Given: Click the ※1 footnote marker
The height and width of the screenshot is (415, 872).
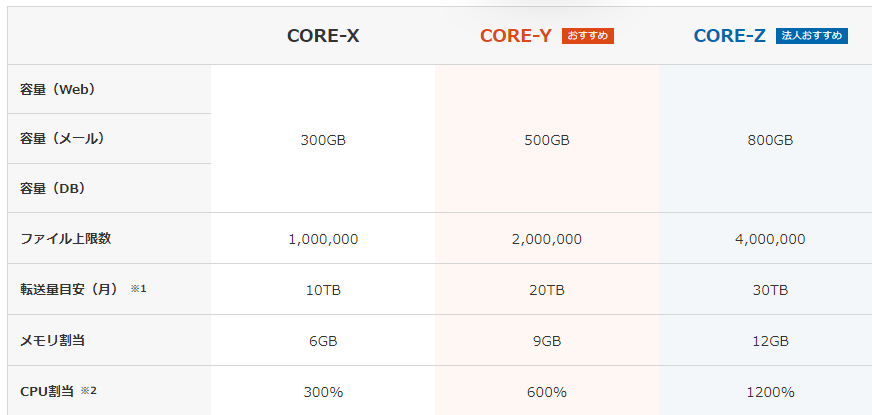Looking at the screenshot, I should 138,289.
